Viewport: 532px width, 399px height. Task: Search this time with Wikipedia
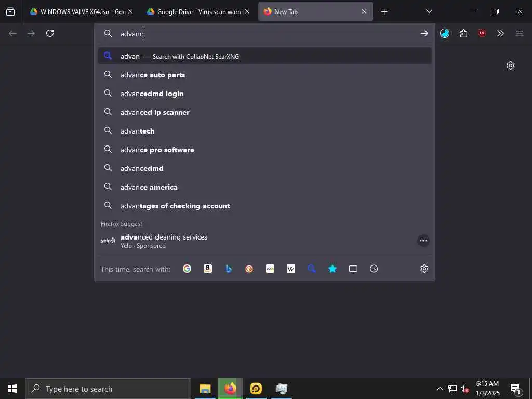tap(291, 269)
